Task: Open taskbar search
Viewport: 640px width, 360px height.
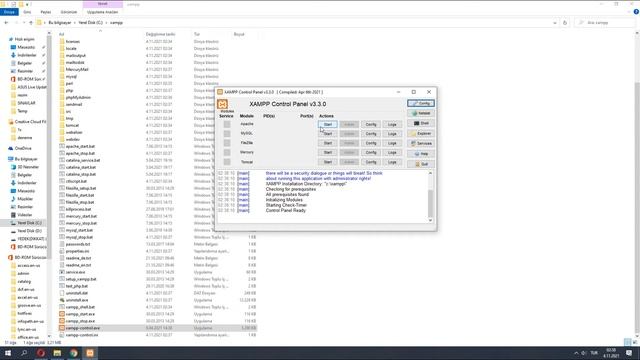Action: pos(24,353)
